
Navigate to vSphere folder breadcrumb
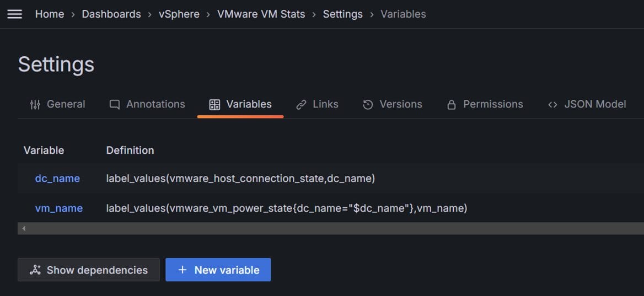pos(179,14)
